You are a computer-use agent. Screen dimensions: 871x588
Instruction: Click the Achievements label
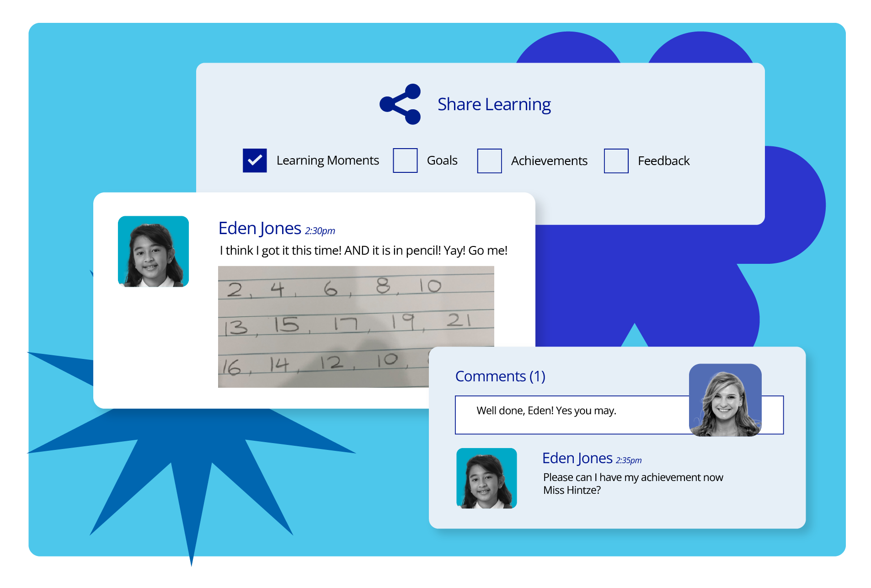tap(549, 161)
